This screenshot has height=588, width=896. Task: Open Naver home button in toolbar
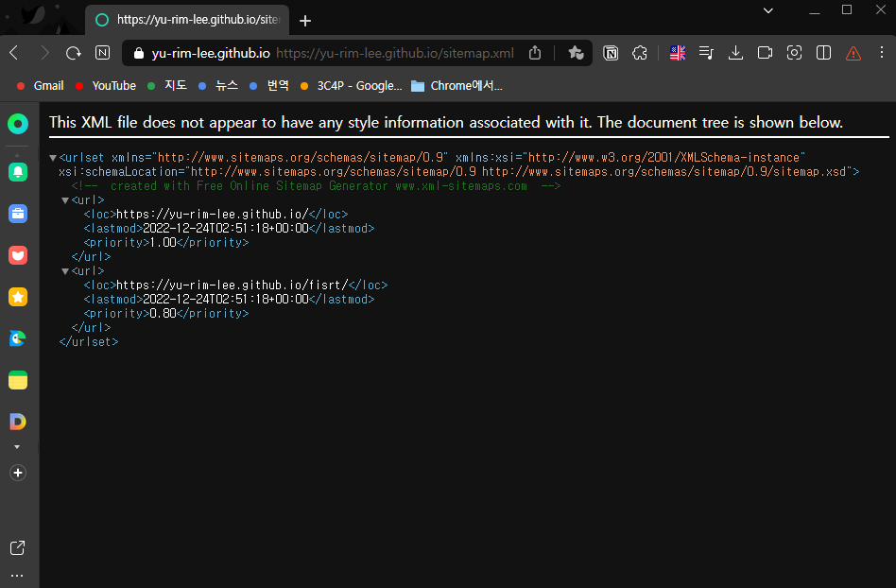(102, 53)
